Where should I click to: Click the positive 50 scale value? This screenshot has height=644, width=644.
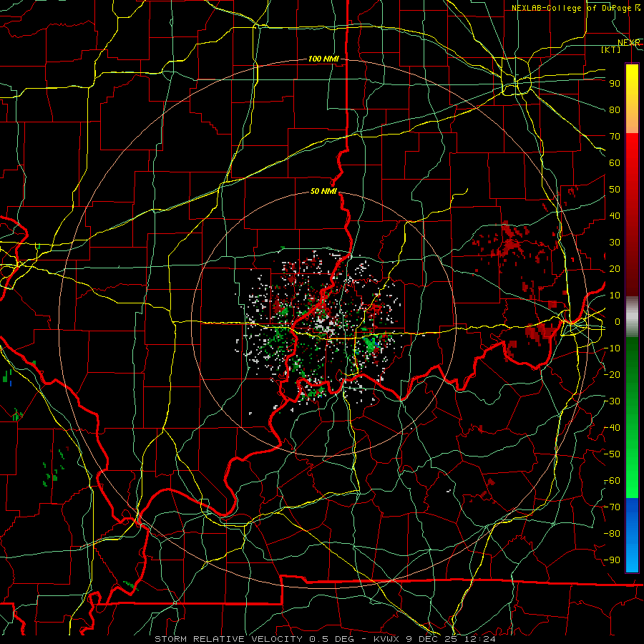pos(615,189)
